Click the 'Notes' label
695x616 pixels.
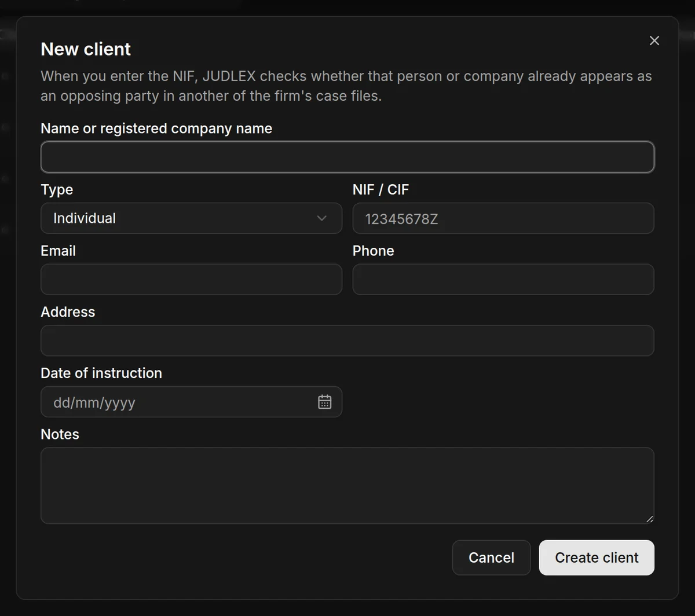pos(60,434)
